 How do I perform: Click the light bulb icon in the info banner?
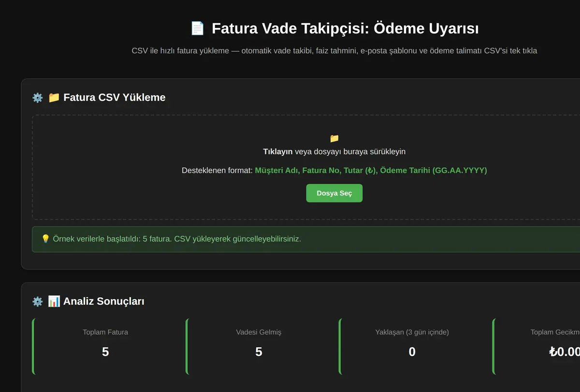coord(45,239)
